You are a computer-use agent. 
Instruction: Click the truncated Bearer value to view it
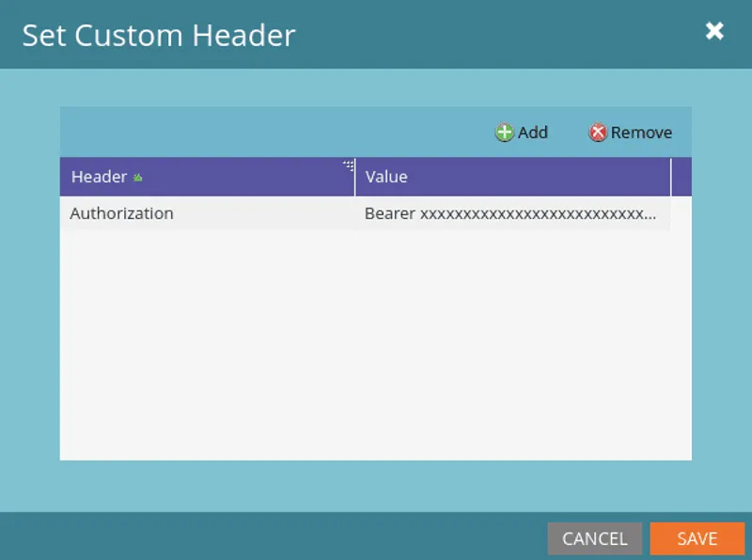click(514, 213)
